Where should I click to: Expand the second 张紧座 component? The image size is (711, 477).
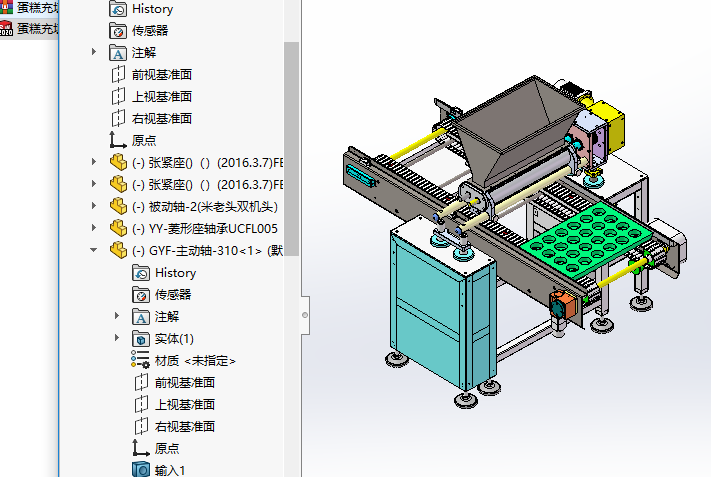coord(94,184)
